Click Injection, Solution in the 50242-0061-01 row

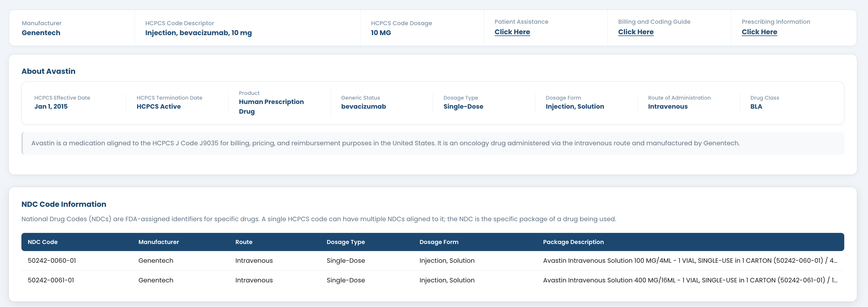[x=447, y=280]
